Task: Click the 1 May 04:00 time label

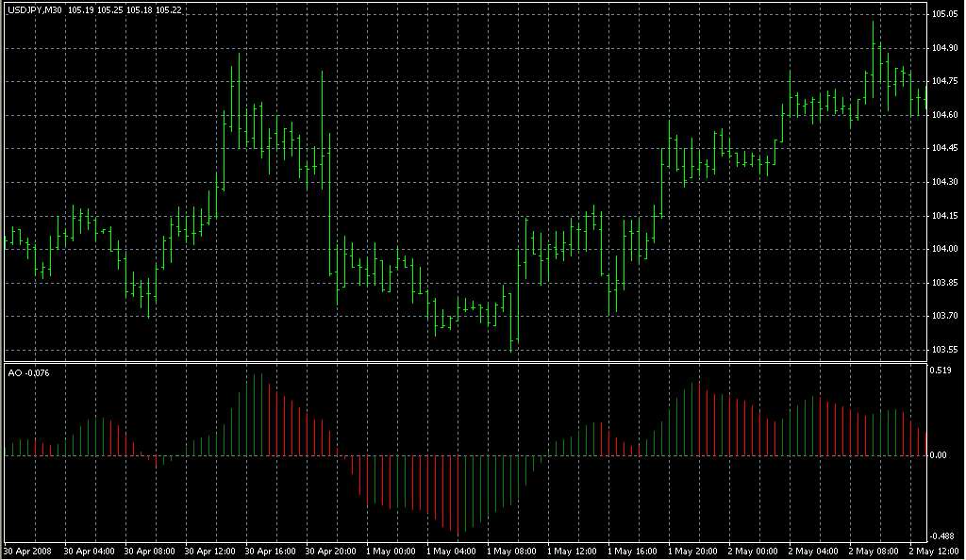Action: (x=451, y=552)
